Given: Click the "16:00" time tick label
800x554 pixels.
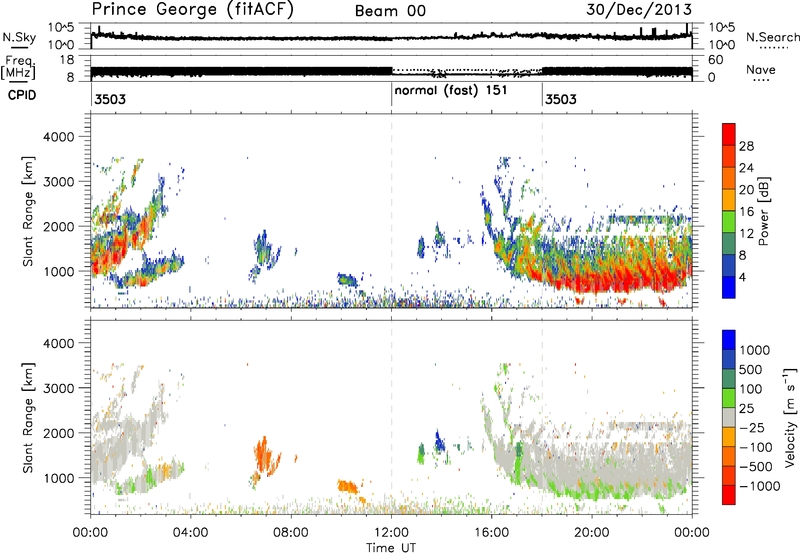Looking at the screenshot, I should [x=491, y=533].
